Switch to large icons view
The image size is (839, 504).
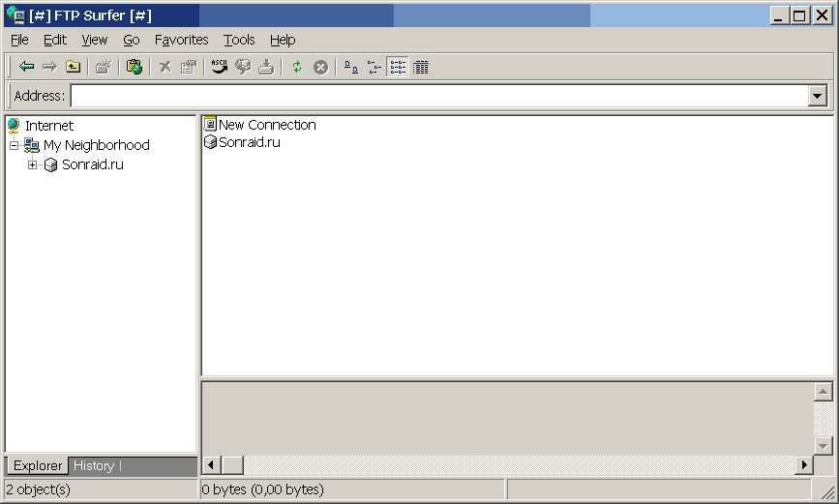tap(351, 67)
